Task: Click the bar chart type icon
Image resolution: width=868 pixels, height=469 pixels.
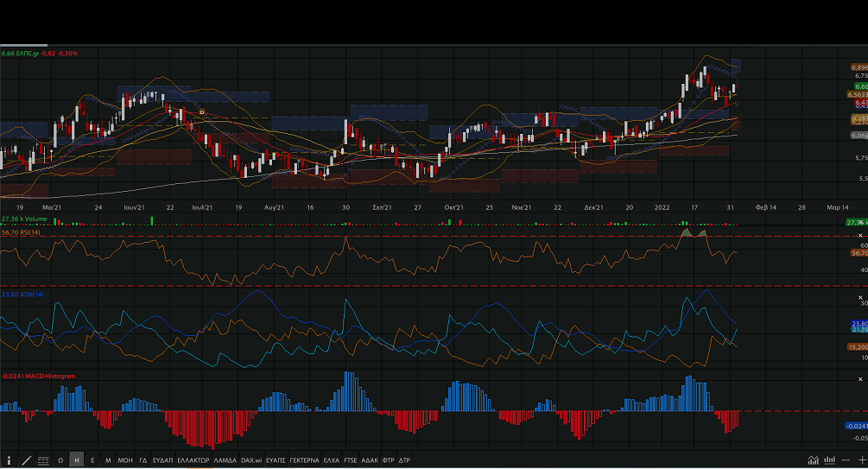Action: click(x=829, y=460)
